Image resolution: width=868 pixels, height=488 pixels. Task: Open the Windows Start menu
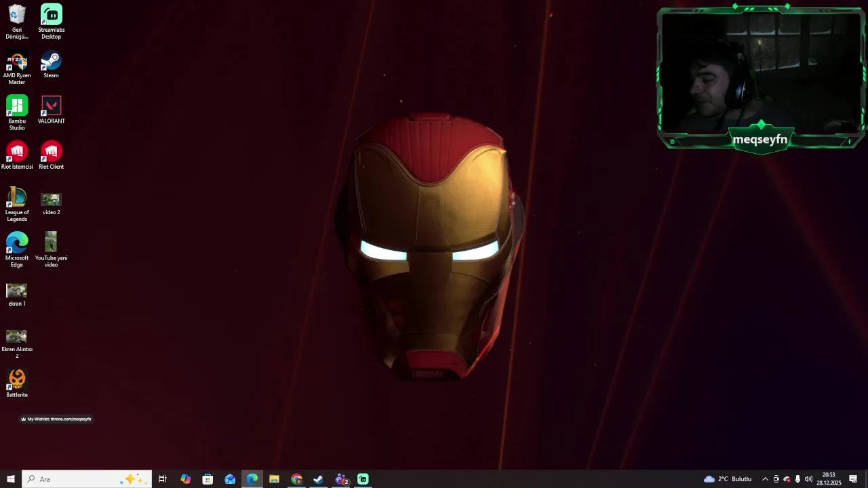pyautogui.click(x=10, y=479)
